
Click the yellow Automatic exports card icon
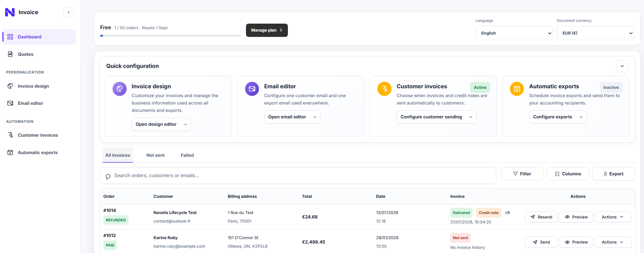point(517,89)
